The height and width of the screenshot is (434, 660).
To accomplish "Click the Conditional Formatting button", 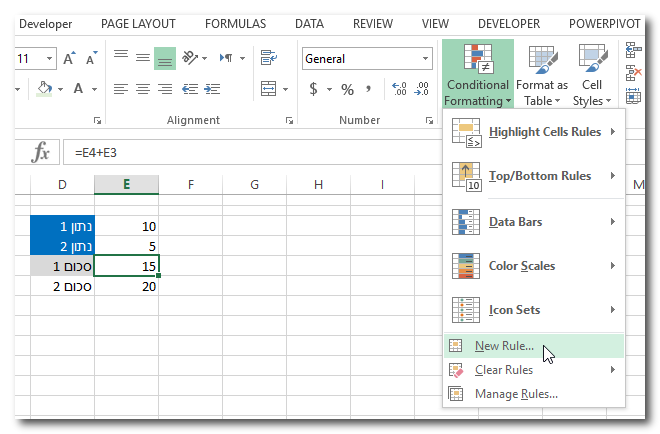I will click(478, 74).
